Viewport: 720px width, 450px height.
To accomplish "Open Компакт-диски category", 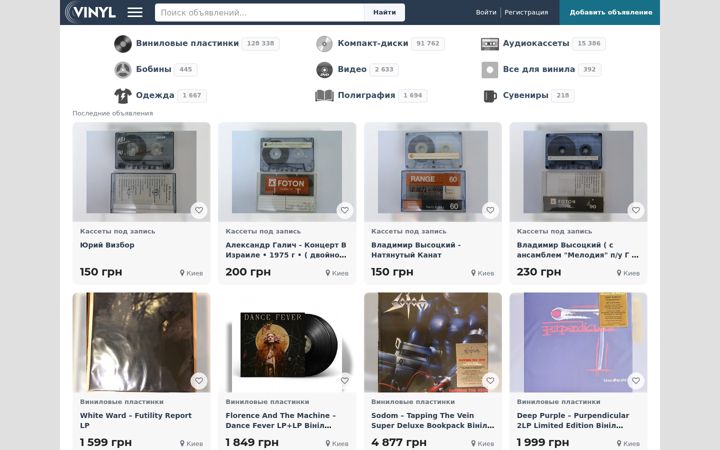I will click(x=373, y=44).
